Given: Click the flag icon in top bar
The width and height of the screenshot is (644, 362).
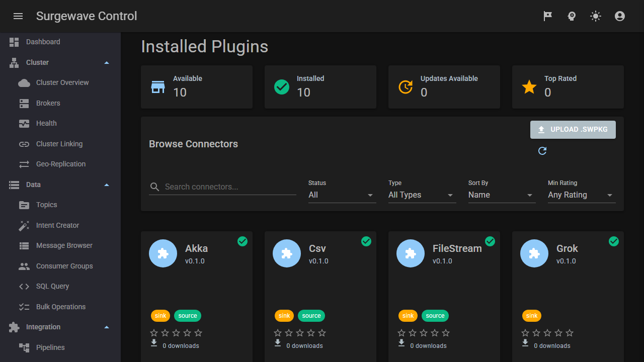Looking at the screenshot, I should click(548, 16).
